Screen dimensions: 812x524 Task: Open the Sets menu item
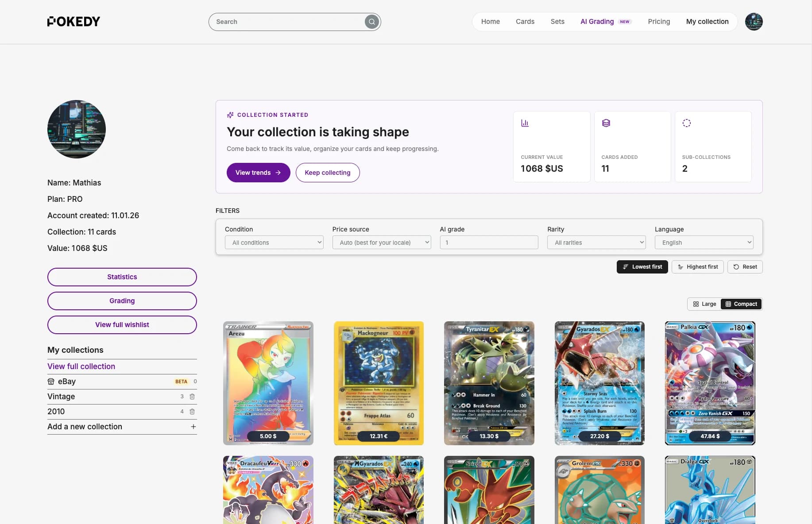pyautogui.click(x=557, y=22)
